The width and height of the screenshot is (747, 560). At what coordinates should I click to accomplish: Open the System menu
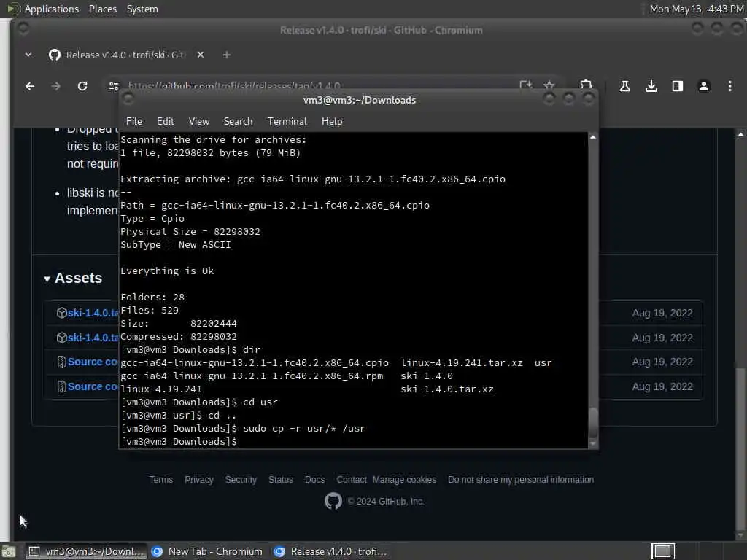point(142,9)
